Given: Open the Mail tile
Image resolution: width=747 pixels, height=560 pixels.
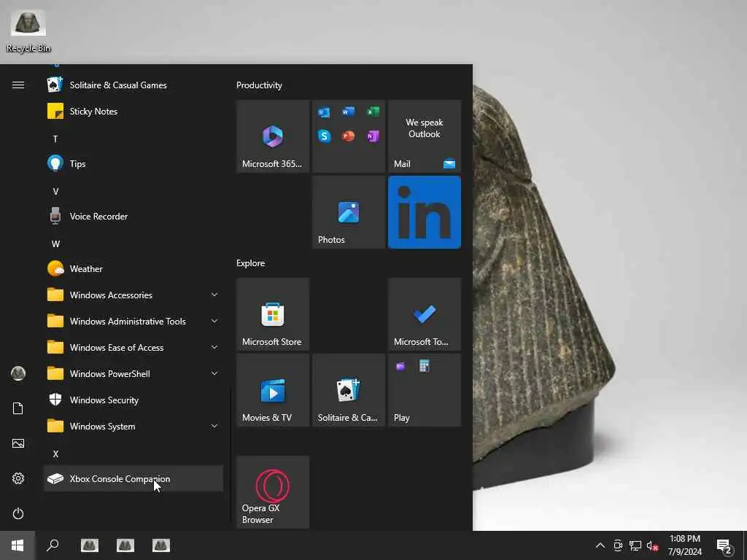Looking at the screenshot, I should (x=425, y=136).
